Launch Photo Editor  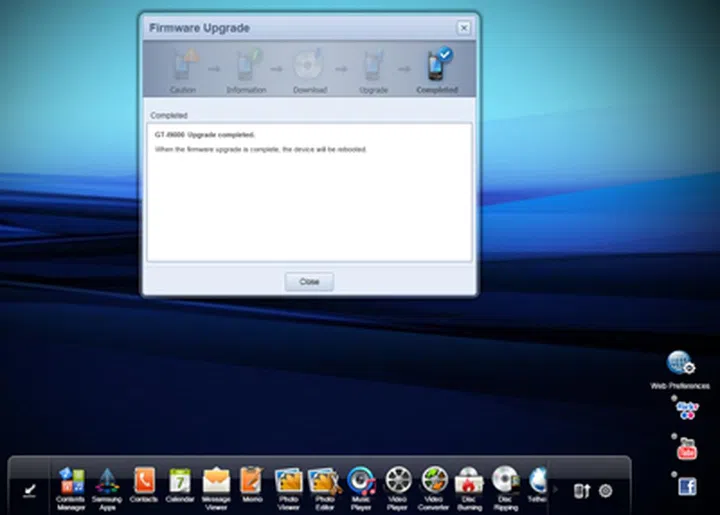click(324, 481)
